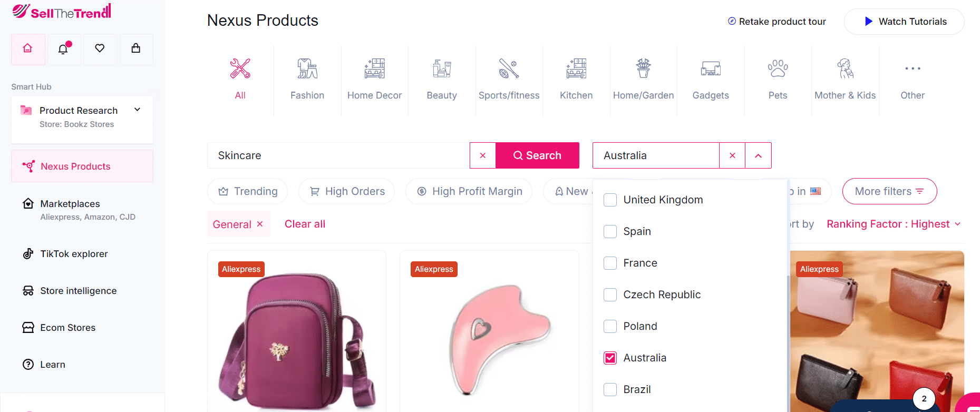The height and width of the screenshot is (412, 980).
Task: Switch to the Fashion category tab
Action: [x=307, y=79]
